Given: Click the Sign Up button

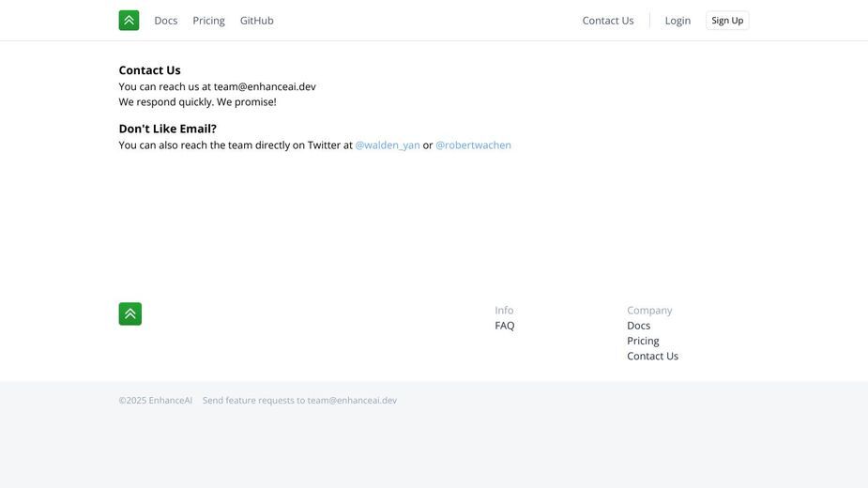Looking at the screenshot, I should (727, 21).
